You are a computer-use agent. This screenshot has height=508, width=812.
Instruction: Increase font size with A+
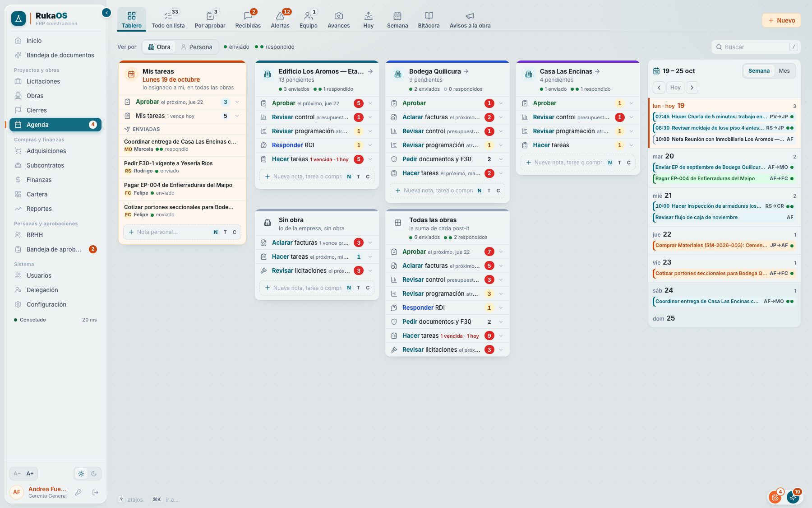point(30,474)
